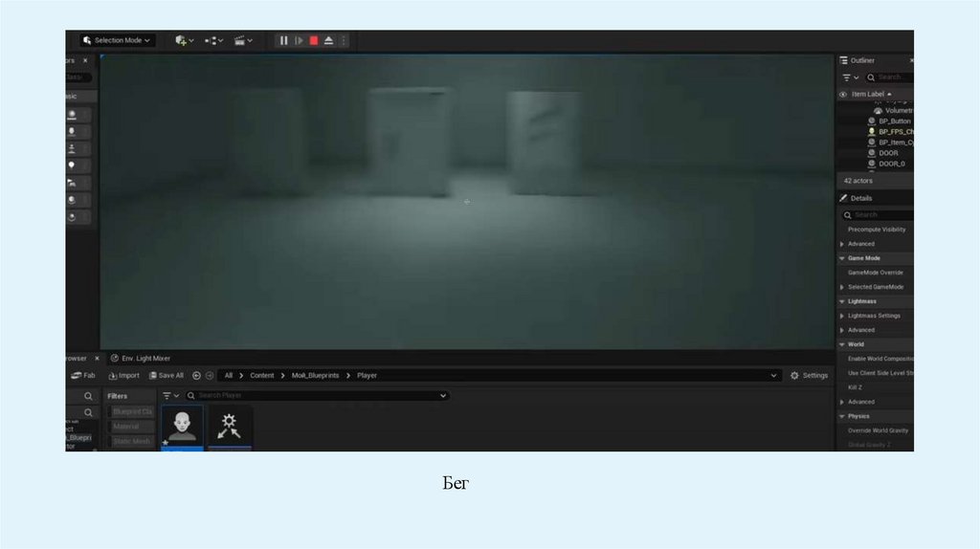
Task: Open the asset filter options dropdown
Action: point(170,395)
